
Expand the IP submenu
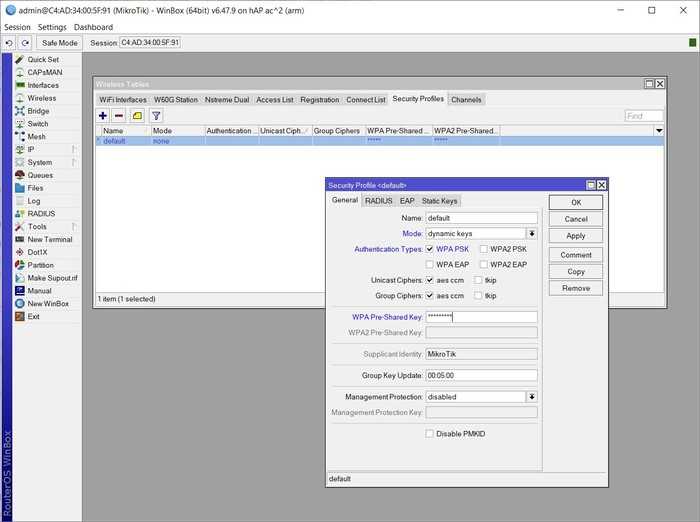pos(74,150)
